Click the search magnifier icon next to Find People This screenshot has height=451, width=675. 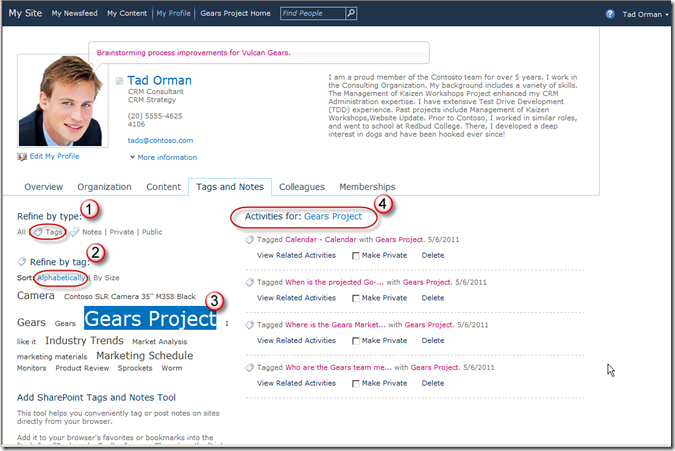pos(351,13)
